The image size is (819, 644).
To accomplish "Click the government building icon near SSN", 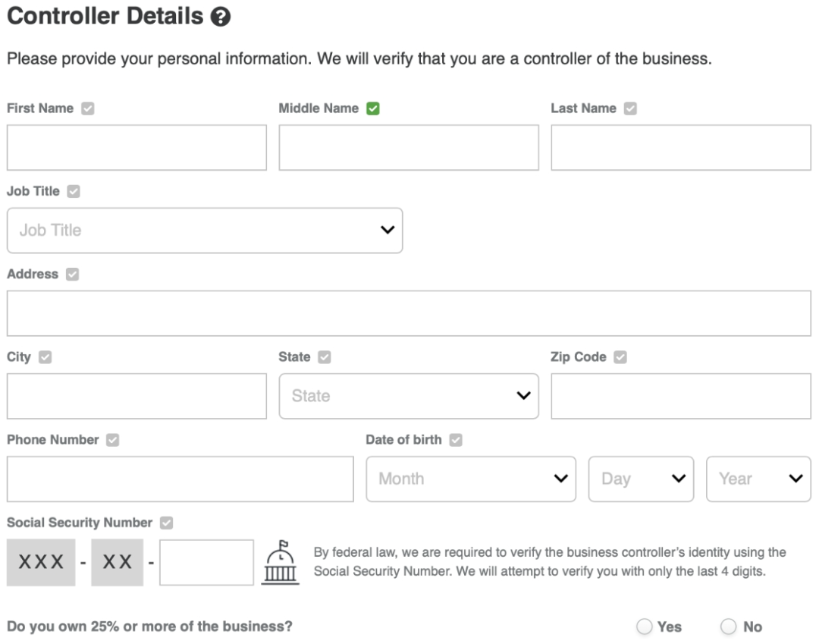I will click(281, 563).
